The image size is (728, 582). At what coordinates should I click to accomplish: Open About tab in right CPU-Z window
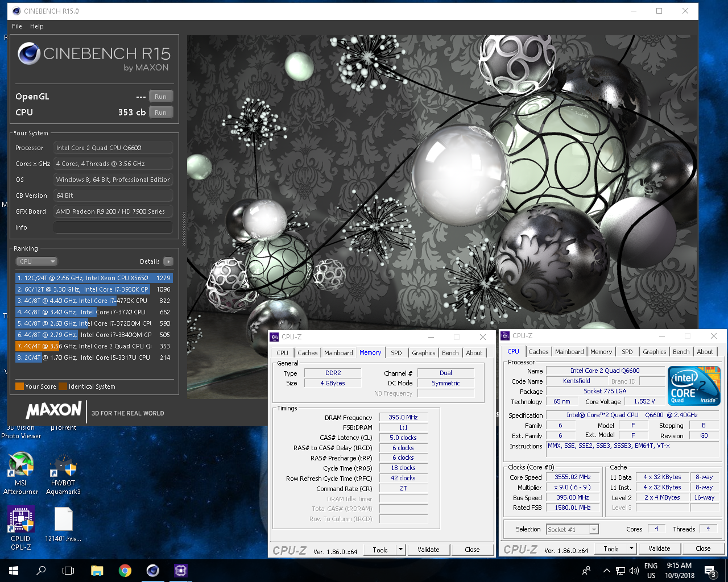tap(705, 352)
